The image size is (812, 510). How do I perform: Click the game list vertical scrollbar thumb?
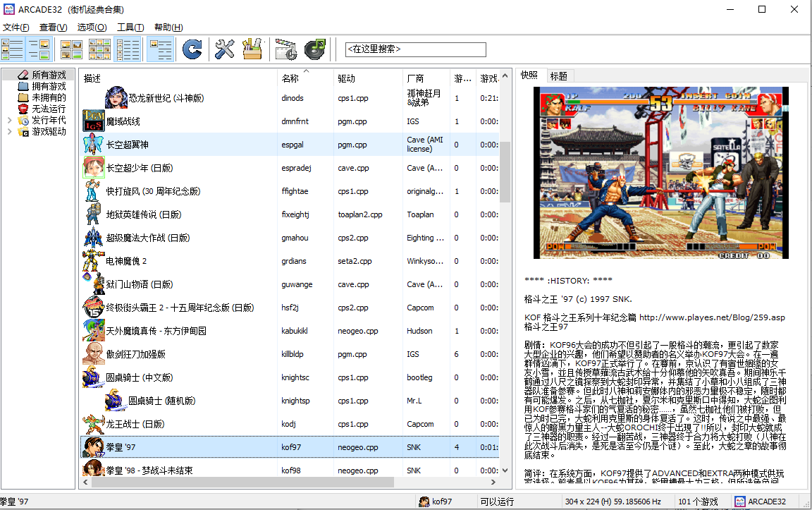505,171
